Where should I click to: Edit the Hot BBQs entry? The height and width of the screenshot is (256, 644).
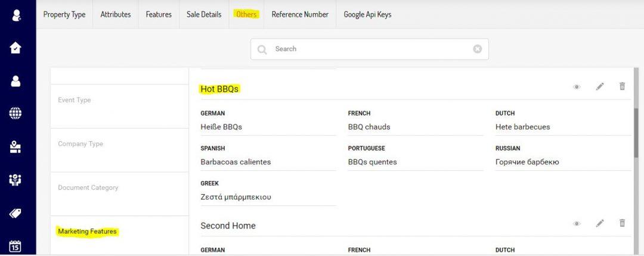point(600,87)
